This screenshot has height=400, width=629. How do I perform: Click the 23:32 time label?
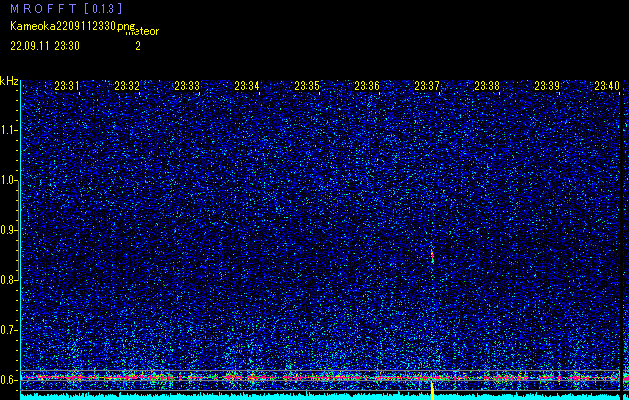127,86
